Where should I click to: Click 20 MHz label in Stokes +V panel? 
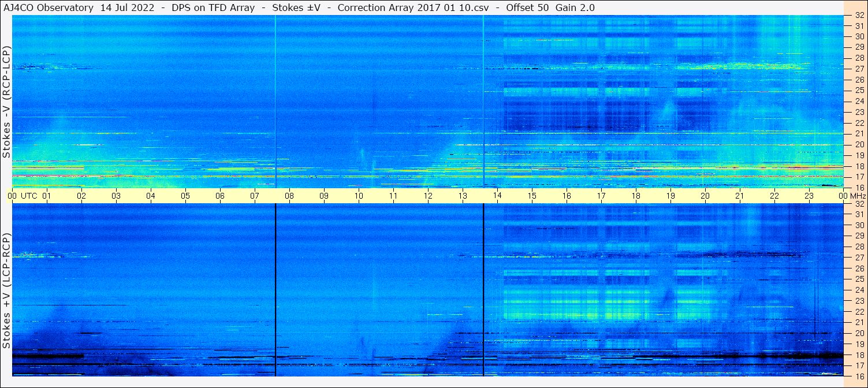(859, 333)
